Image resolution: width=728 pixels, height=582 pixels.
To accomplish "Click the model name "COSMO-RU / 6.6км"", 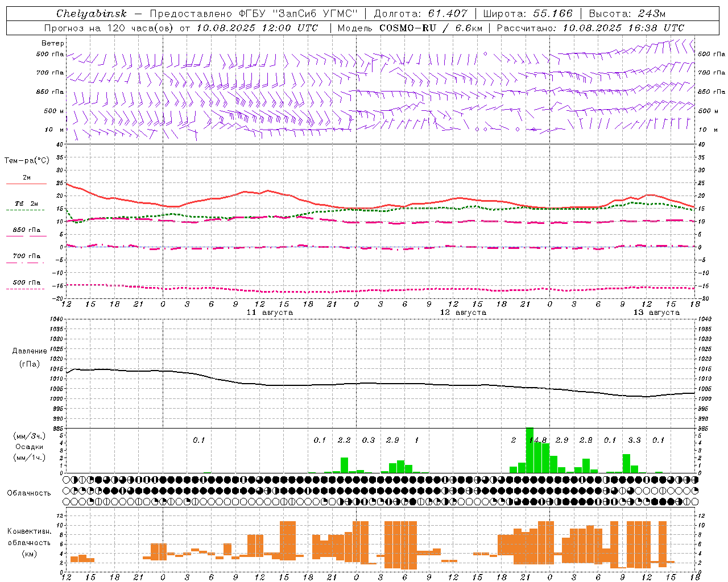I will (x=431, y=28).
